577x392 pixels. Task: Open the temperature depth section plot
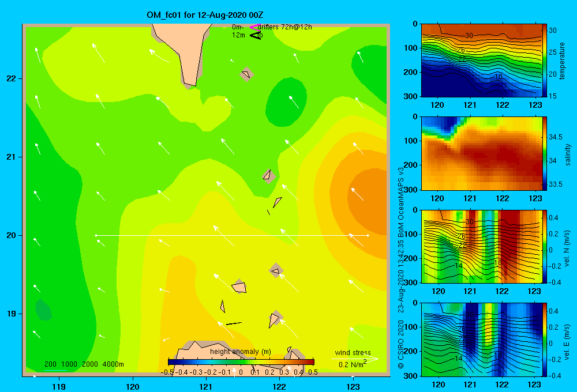[482, 61]
